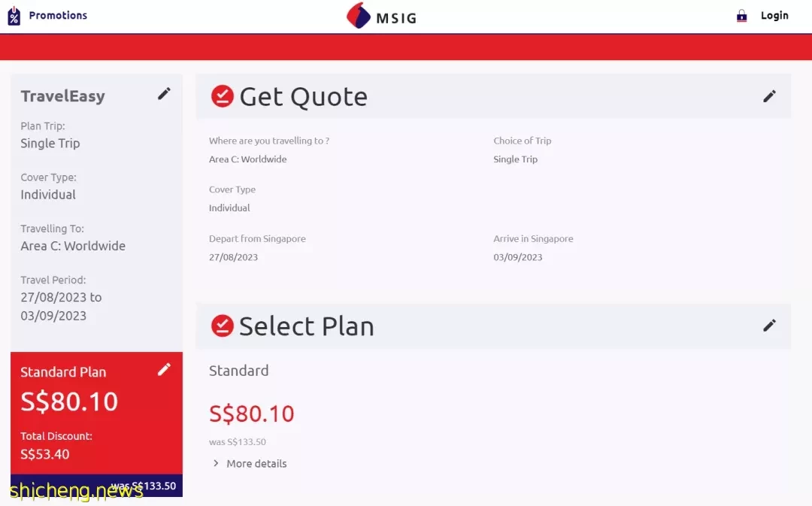This screenshot has width=812, height=506.
Task: Click the Area C: Worldwide destination value
Action: 247,159
